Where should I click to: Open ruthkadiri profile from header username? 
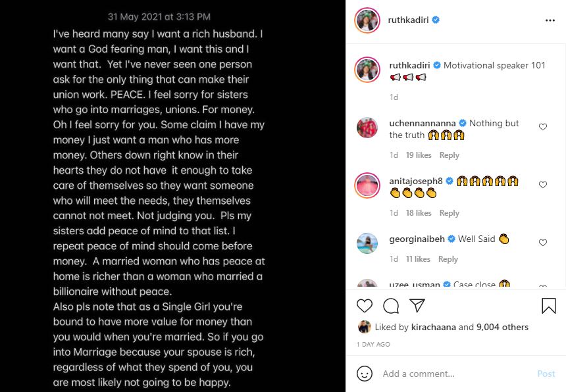(x=409, y=20)
